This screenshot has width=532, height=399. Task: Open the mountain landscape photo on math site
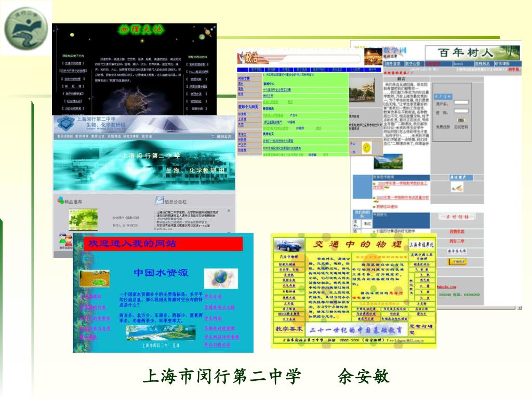click(x=388, y=162)
